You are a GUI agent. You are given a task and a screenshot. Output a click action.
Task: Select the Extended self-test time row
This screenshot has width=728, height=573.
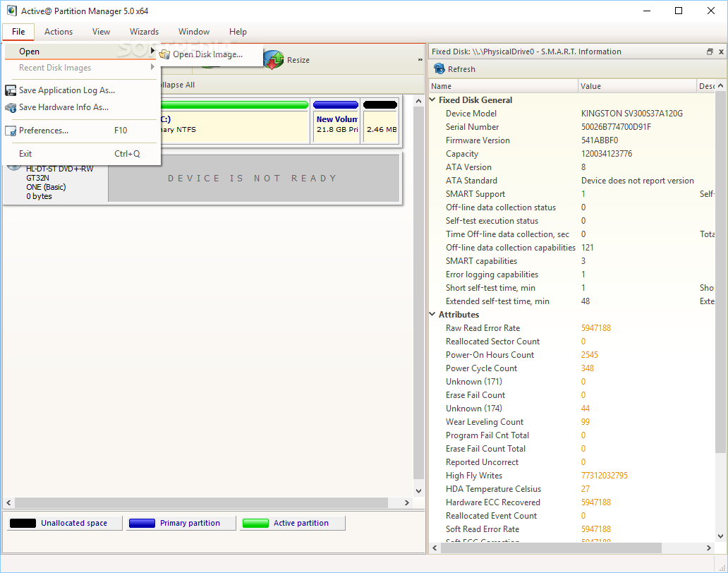(x=572, y=301)
